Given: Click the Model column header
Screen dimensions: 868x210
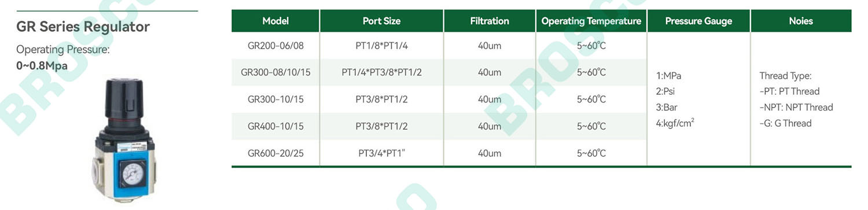Looking at the screenshot, I should click(x=275, y=21).
